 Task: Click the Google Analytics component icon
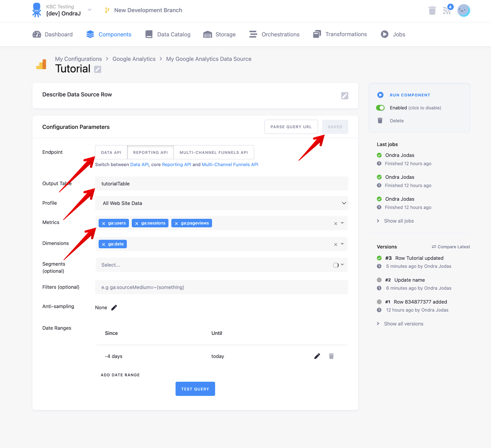pos(41,64)
